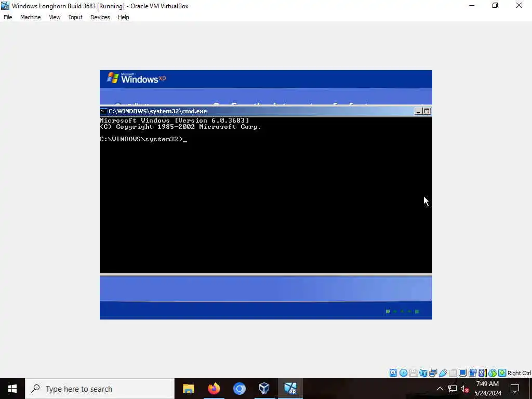Select the running XP VM taskbar icon
Screen dimensions: 532x399
290,389
